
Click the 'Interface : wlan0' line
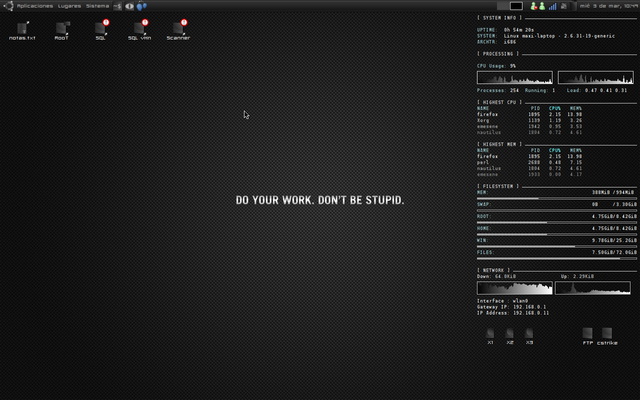pyautogui.click(x=502, y=301)
